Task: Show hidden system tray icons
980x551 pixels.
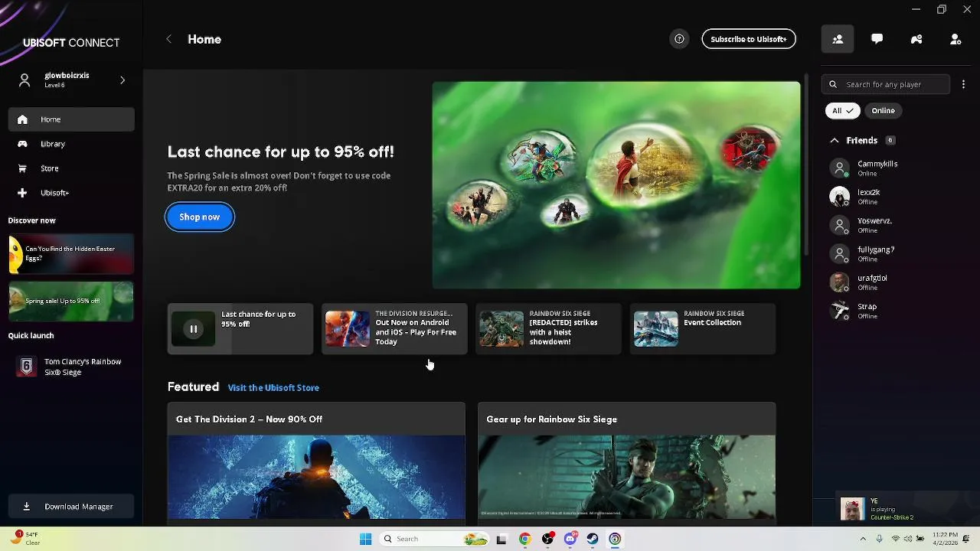Action: tap(863, 539)
